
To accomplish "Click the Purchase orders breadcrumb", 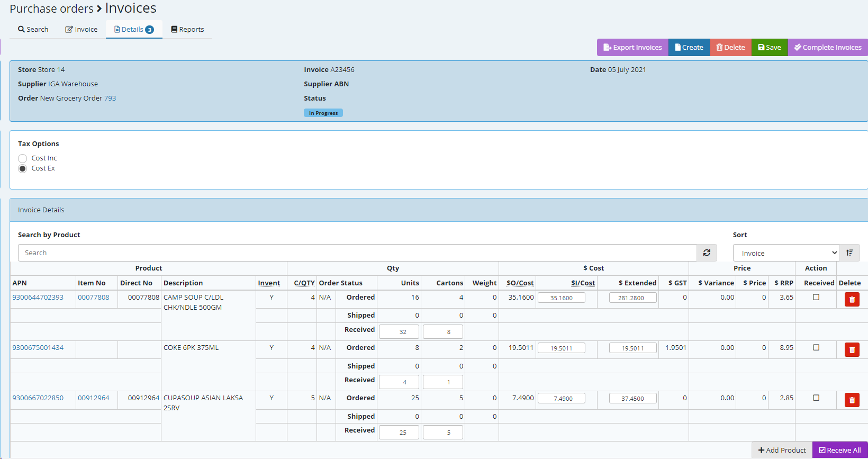I will point(51,9).
